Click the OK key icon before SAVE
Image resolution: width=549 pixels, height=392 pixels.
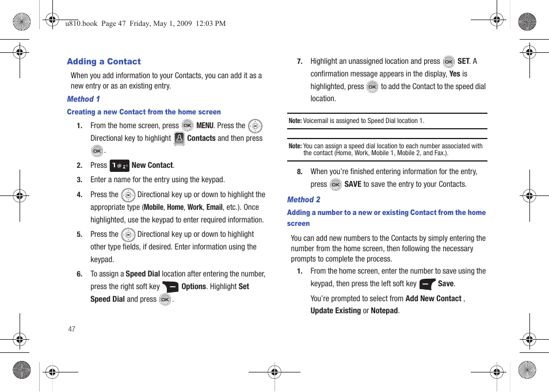point(335,185)
